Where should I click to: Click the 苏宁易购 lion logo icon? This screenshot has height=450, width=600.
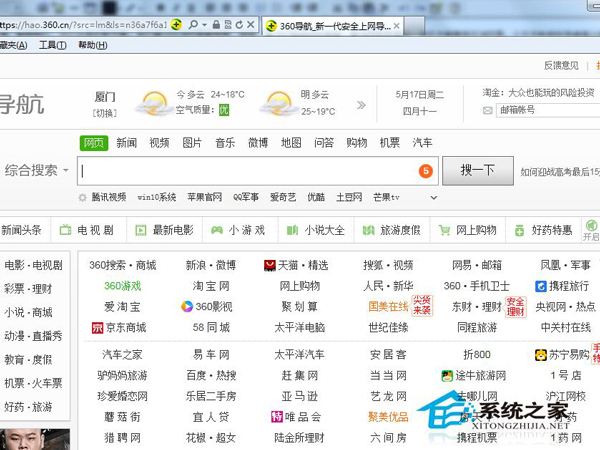(x=541, y=355)
